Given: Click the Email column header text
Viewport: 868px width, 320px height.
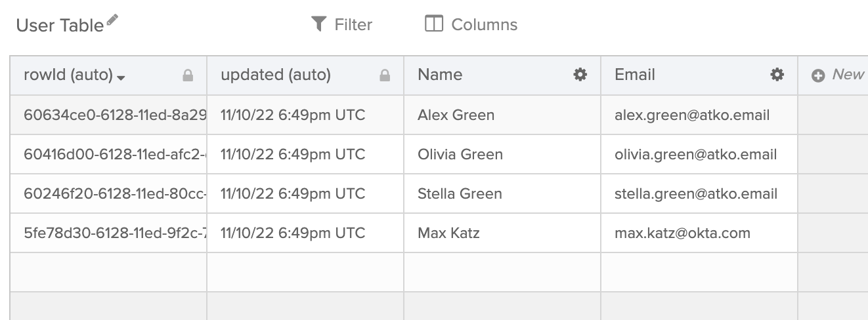Looking at the screenshot, I should pos(635,75).
